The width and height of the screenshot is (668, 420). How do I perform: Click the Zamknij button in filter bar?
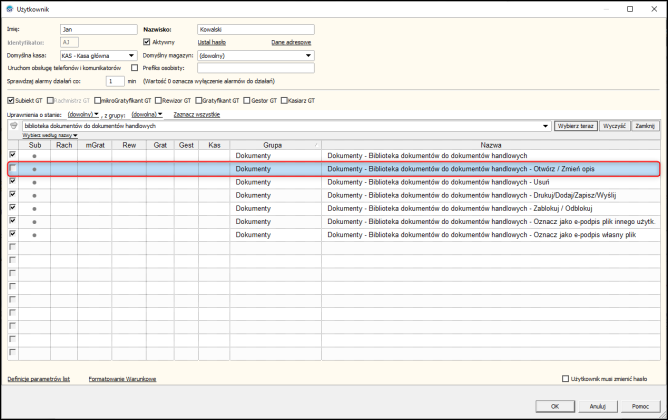[x=645, y=126]
